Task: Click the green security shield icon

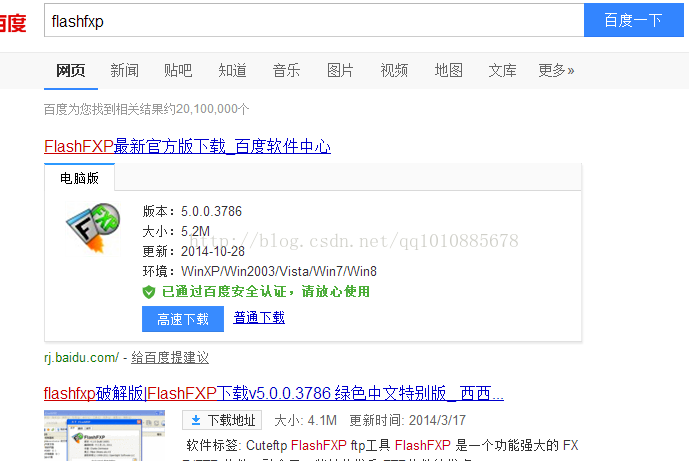Action: pos(149,292)
